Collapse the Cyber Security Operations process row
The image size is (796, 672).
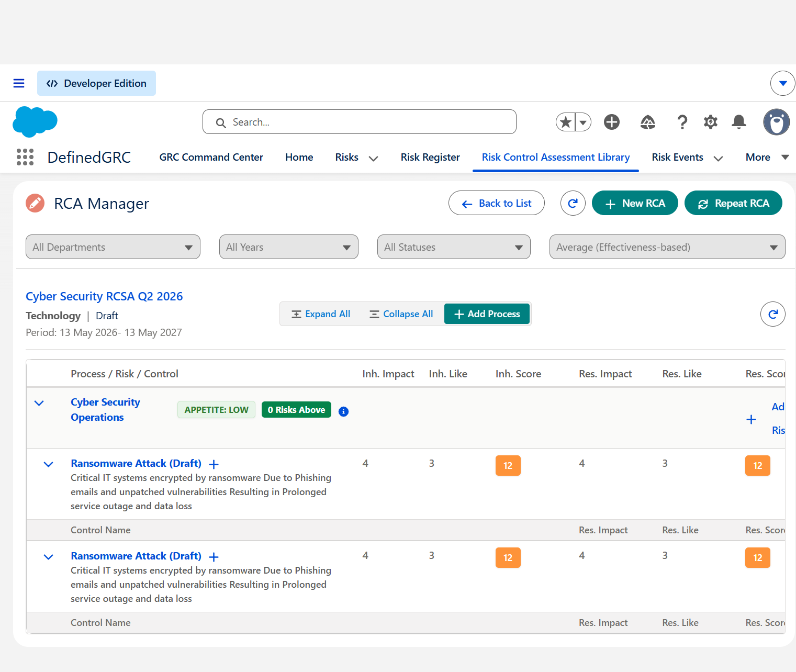pyautogui.click(x=39, y=403)
